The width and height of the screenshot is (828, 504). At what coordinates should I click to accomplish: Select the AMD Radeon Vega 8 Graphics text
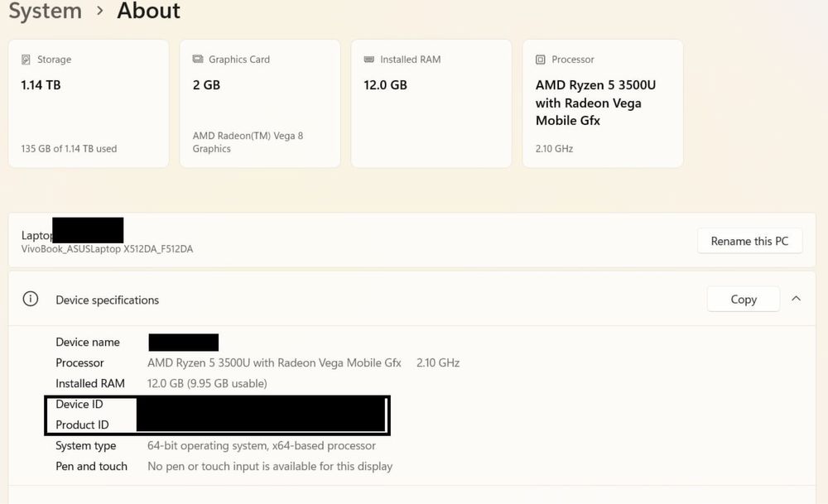pyautogui.click(x=248, y=142)
